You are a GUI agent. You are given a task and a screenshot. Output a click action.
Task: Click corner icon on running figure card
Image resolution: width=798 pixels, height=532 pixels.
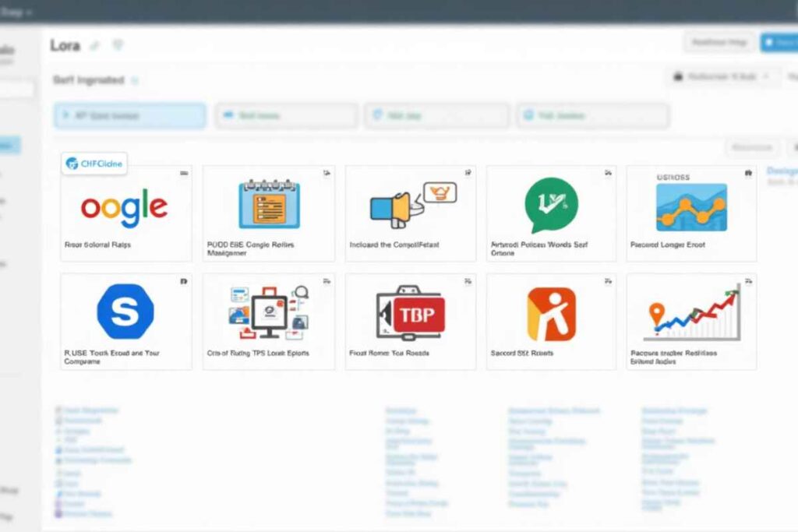point(608,281)
